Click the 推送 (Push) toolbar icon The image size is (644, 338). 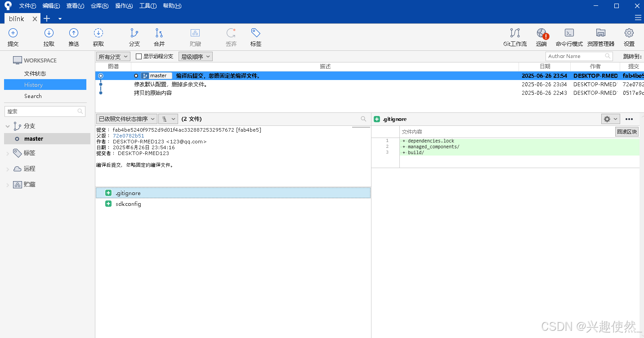[x=74, y=33]
